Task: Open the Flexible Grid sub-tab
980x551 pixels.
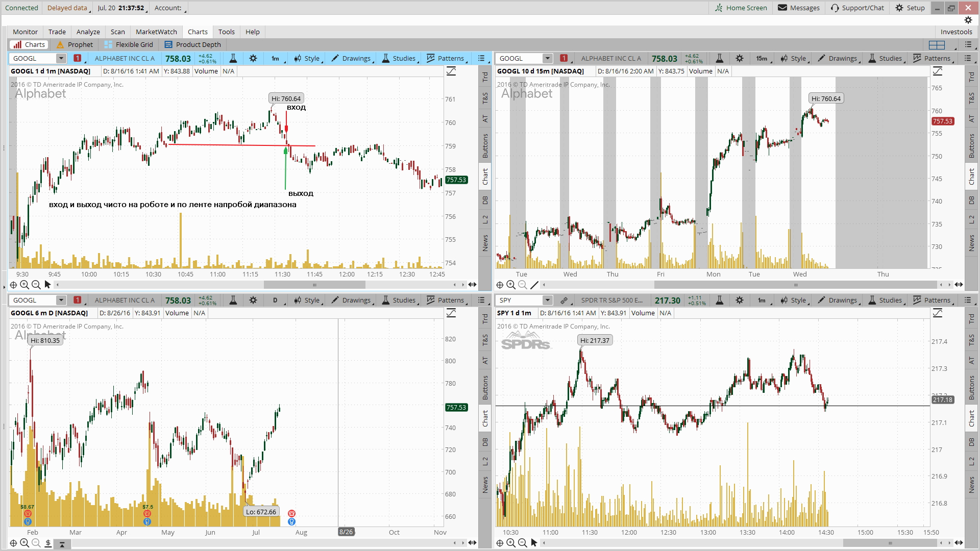Action: click(129, 45)
